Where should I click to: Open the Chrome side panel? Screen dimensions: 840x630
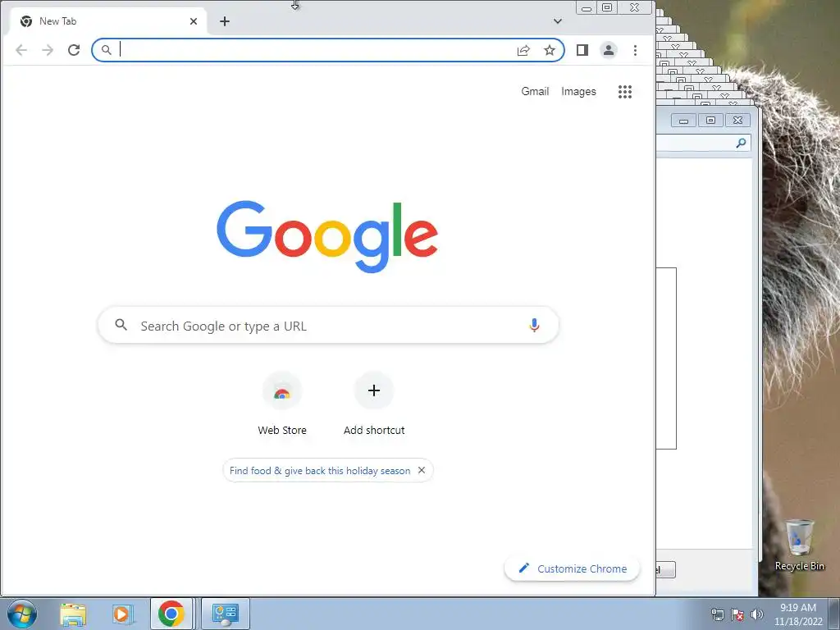pos(582,50)
